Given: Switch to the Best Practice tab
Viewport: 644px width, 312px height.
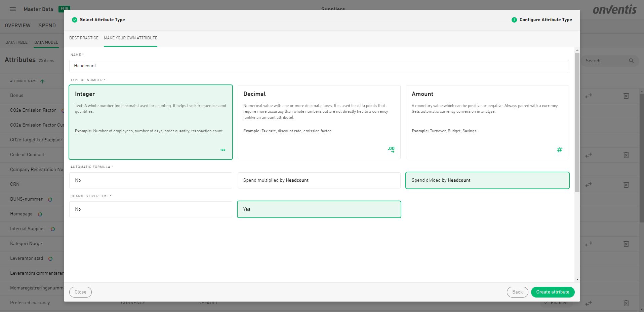Looking at the screenshot, I should tap(84, 38).
